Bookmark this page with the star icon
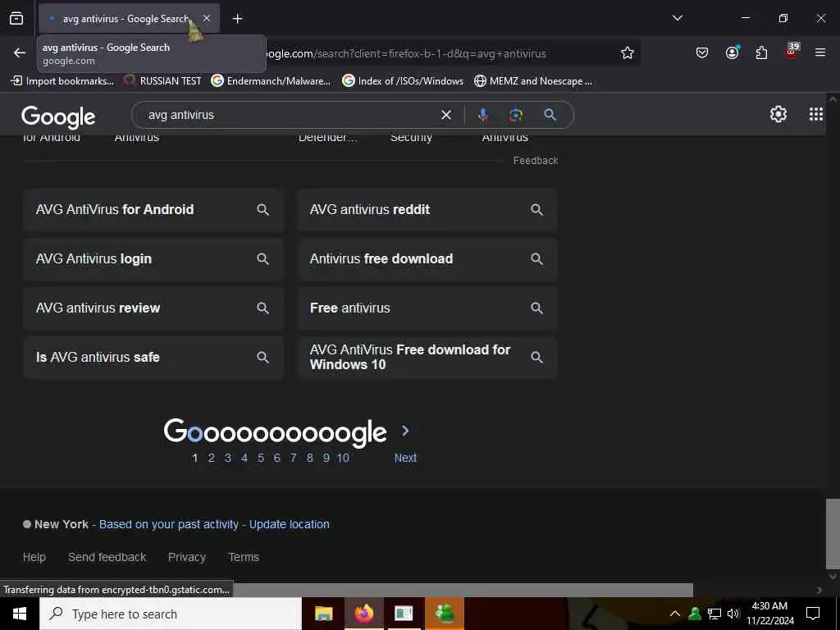840x630 pixels. 628,53
